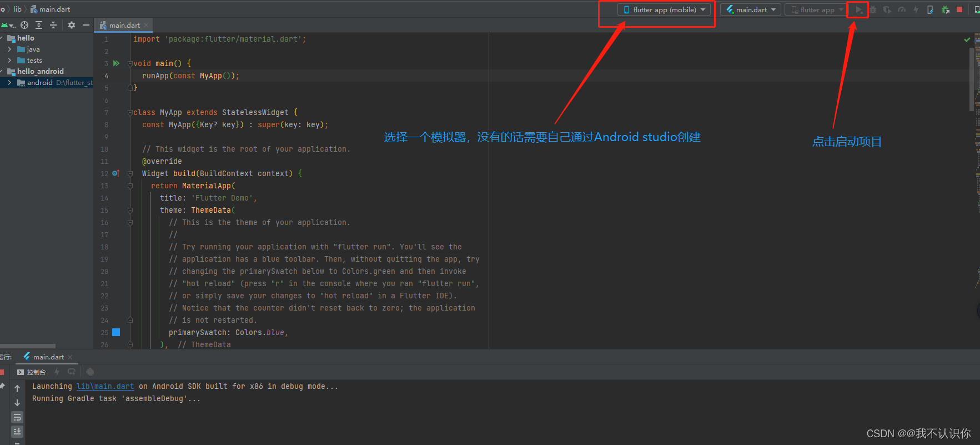The width and height of the screenshot is (980, 445).
Task: Click the blue color swatch on line 25
Action: tap(116, 332)
